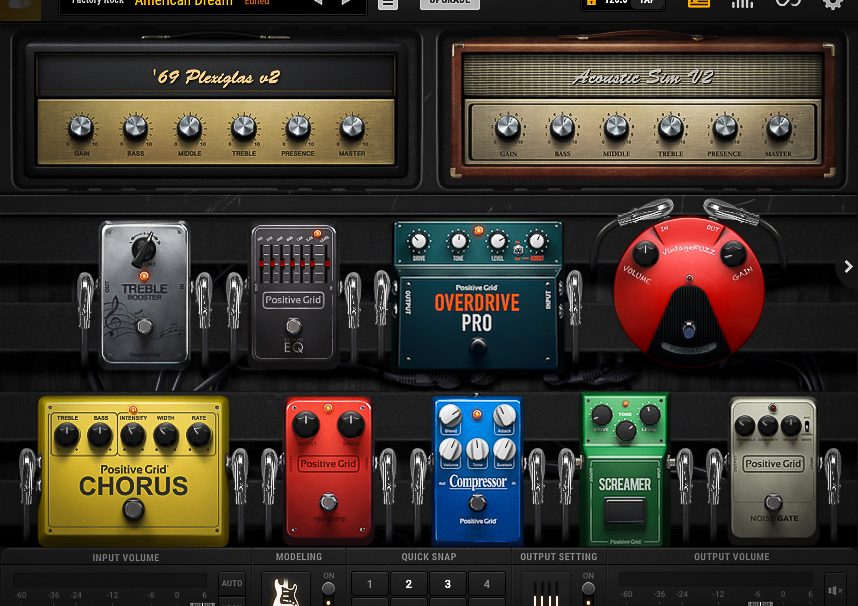Click the Screamer Tone knob
Image resolution: width=858 pixels, height=606 pixels.
[625, 432]
